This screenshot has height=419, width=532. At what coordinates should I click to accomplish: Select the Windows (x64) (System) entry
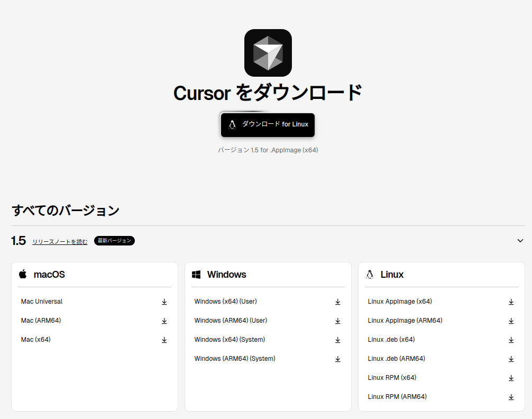230,339
